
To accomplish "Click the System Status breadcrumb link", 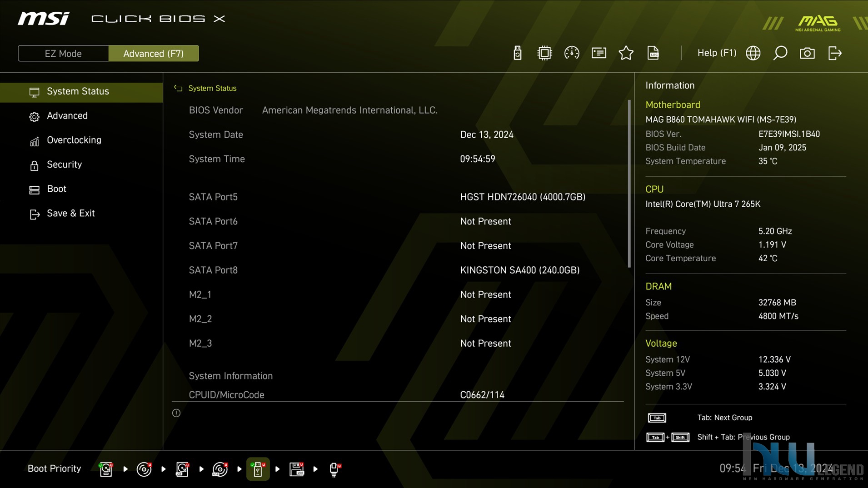I will (212, 88).
